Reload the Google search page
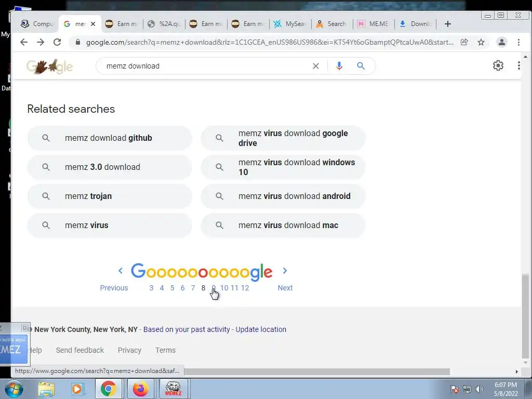This screenshot has width=532, height=399. tap(57, 42)
